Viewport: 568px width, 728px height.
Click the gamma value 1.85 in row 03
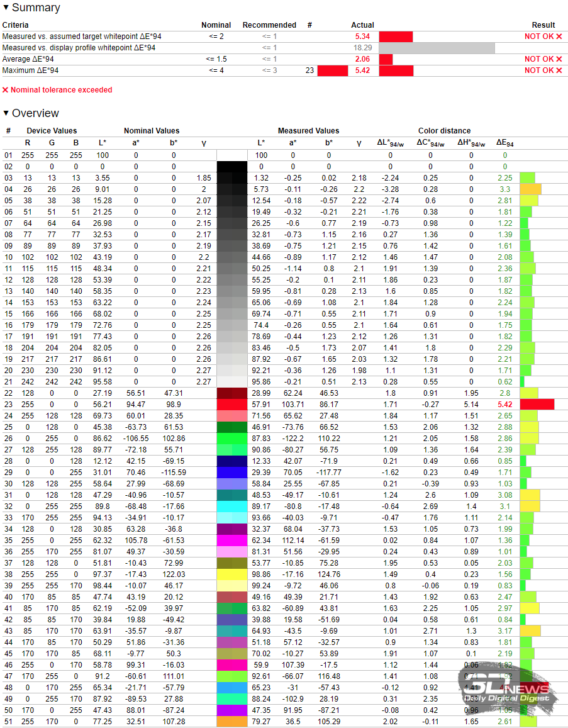(204, 178)
